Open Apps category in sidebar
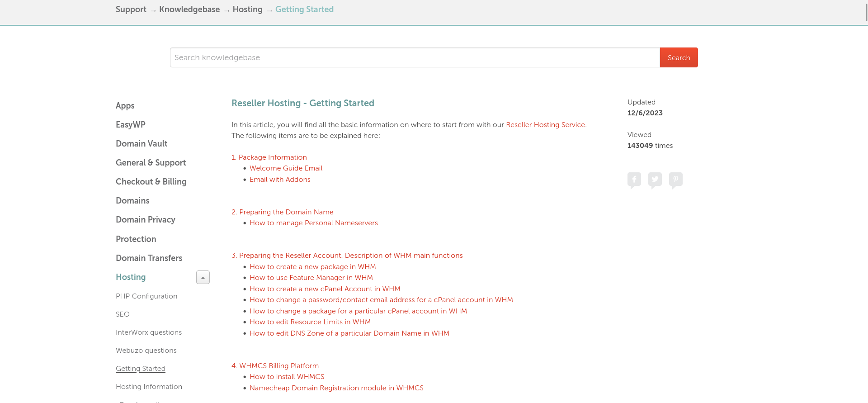 [125, 105]
